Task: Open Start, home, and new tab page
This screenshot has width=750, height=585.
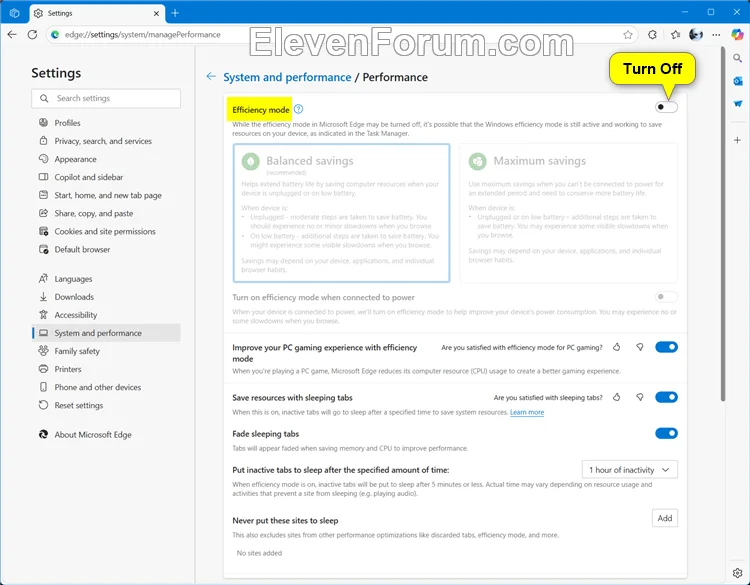Action: 106,195
